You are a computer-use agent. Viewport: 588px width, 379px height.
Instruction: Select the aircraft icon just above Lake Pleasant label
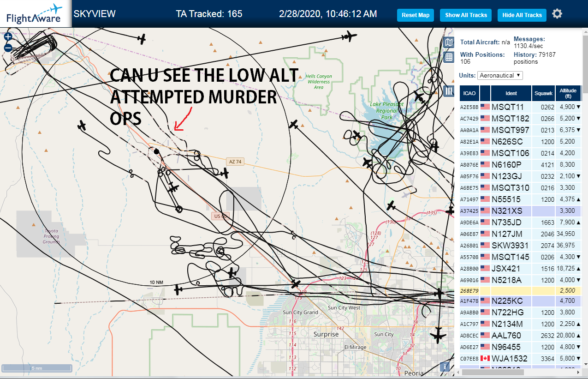pos(419,97)
